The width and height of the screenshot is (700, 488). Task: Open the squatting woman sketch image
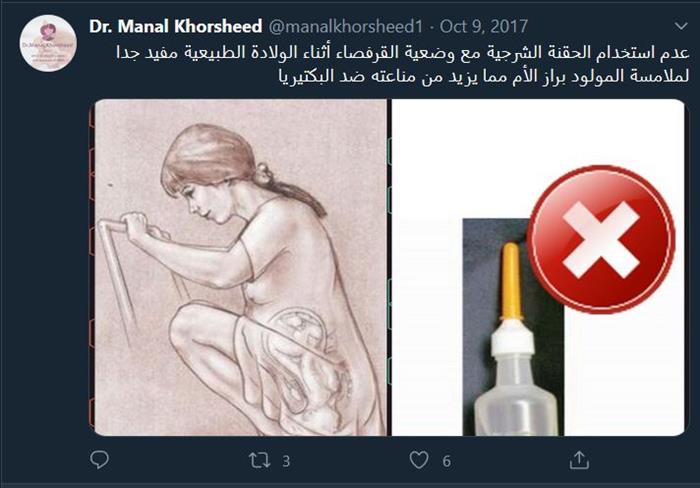point(241,267)
